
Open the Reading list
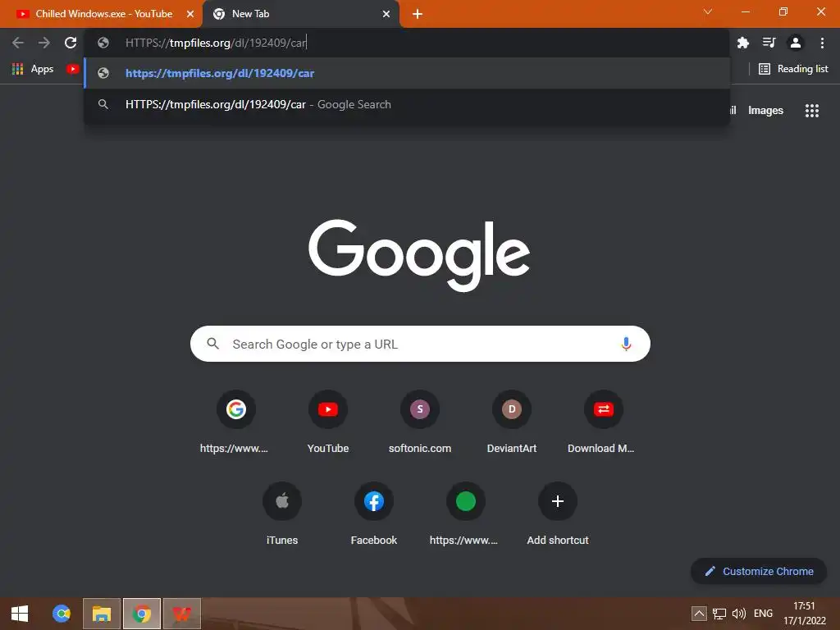793,69
